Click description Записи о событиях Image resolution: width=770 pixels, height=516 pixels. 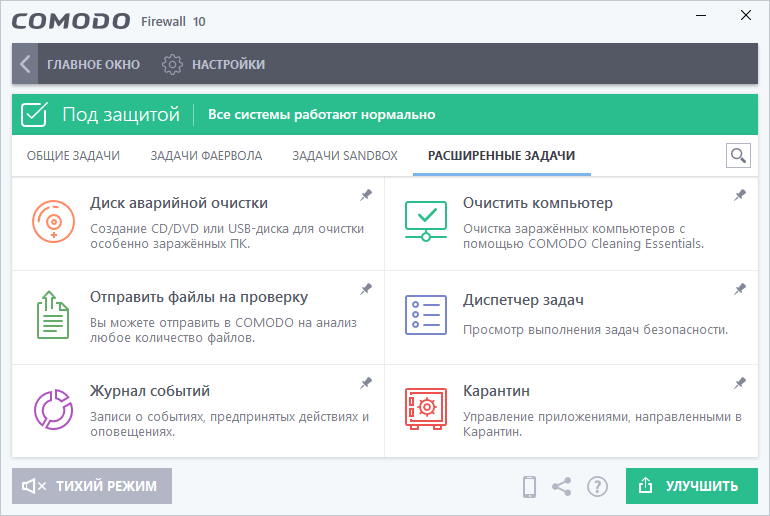coord(229,424)
